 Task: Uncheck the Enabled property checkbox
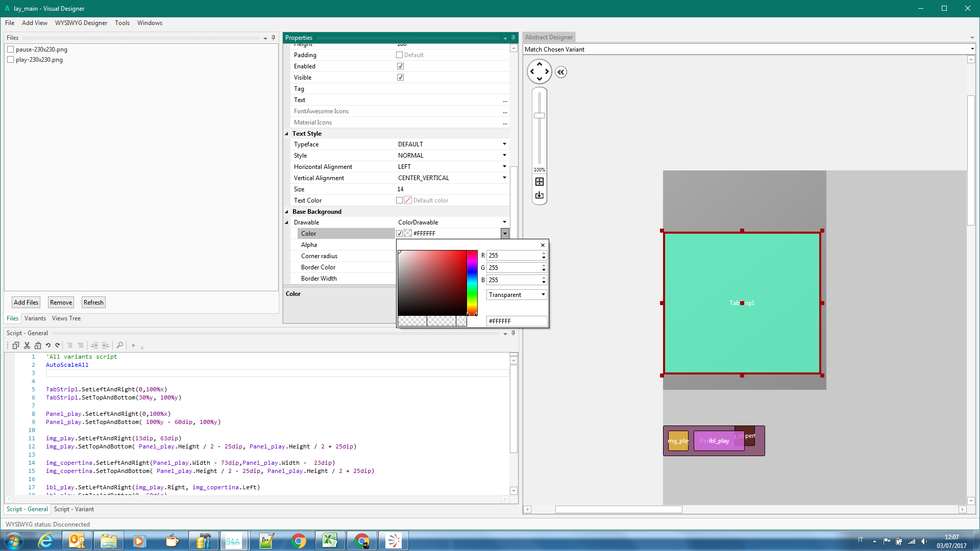point(400,66)
